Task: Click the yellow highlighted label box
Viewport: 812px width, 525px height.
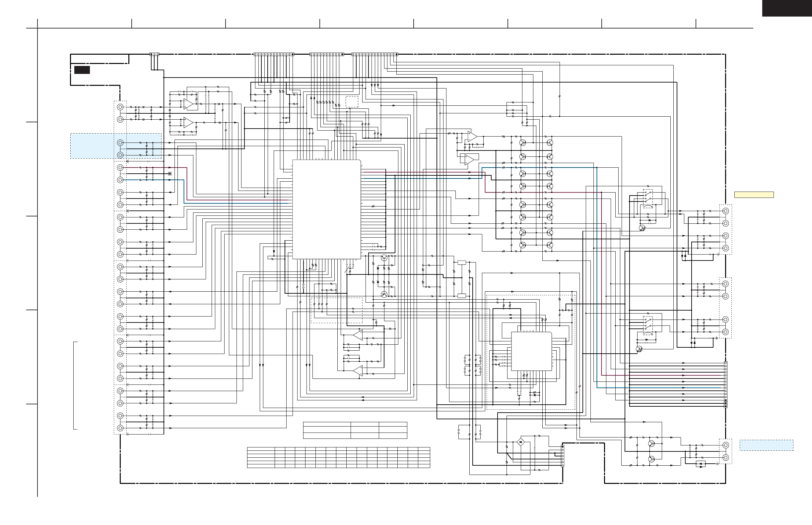Action: pos(754,195)
